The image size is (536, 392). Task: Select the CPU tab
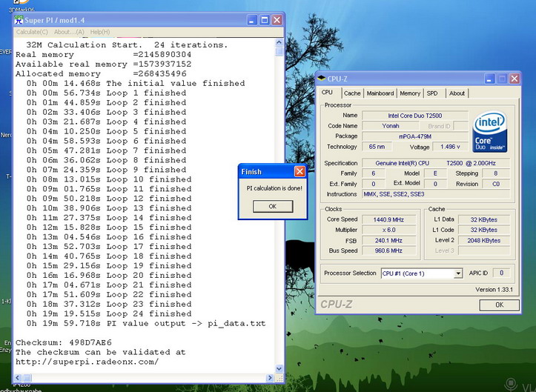327,93
